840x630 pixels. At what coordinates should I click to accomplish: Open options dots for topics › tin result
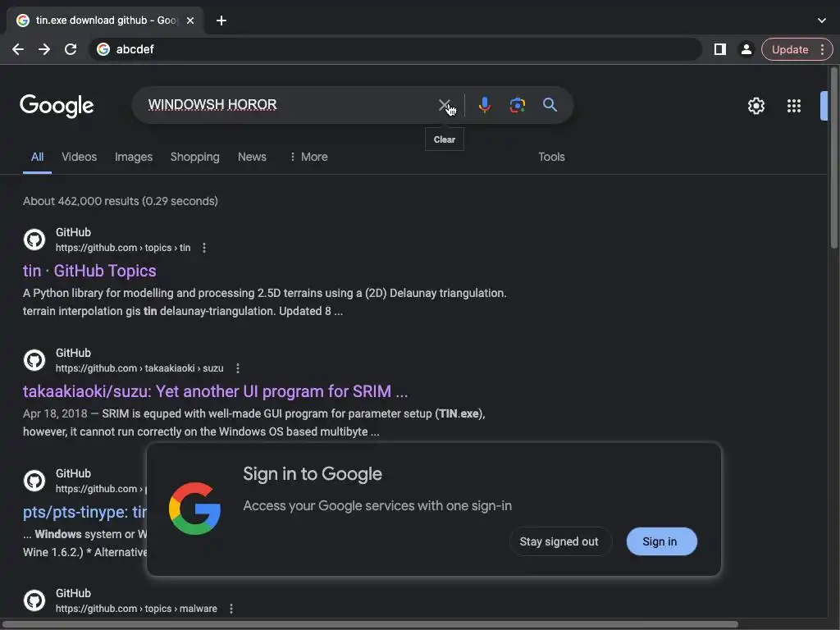click(204, 248)
